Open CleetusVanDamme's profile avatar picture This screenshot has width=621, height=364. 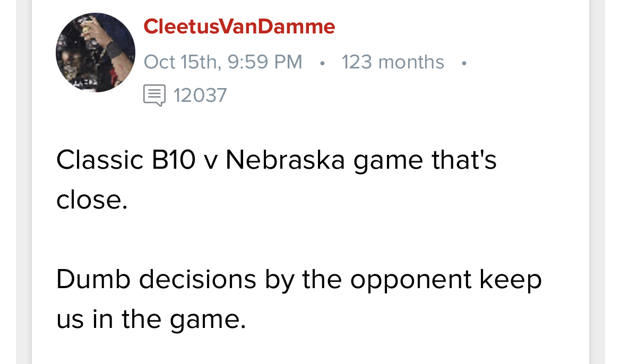pyautogui.click(x=96, y=53)
